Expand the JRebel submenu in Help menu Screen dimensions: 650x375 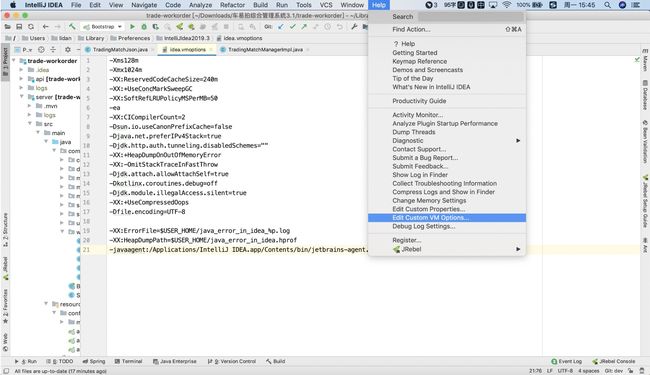518,249
